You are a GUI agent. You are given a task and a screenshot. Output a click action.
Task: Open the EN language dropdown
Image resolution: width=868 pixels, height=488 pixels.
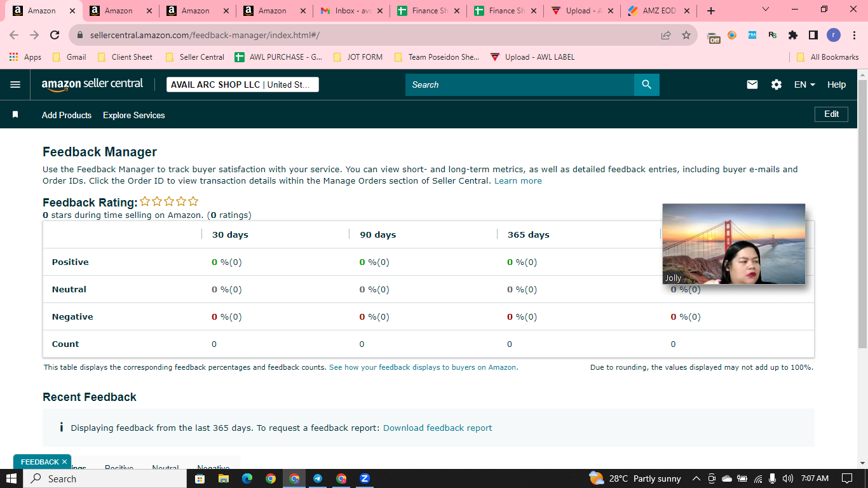(x=804, y=85)
